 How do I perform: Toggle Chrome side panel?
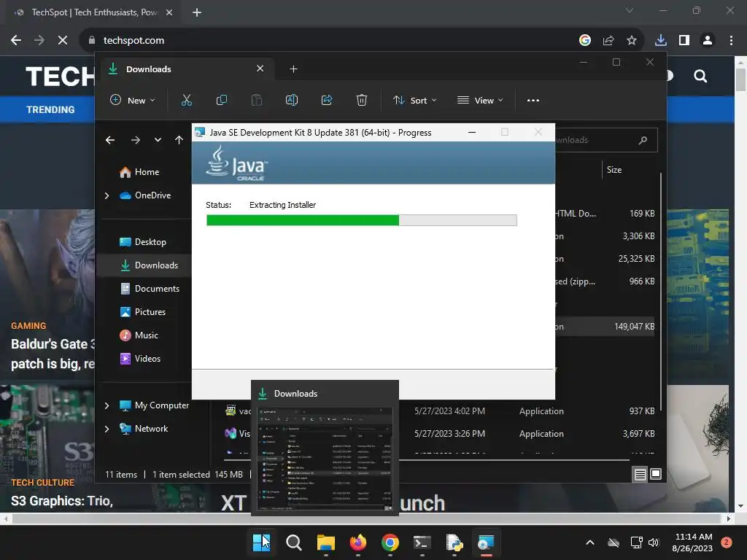tap(684, 41)
